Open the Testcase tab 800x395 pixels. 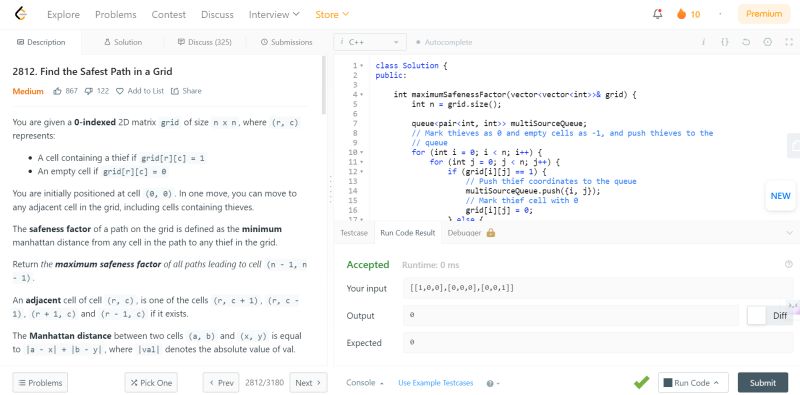click(x=354, y=233)
